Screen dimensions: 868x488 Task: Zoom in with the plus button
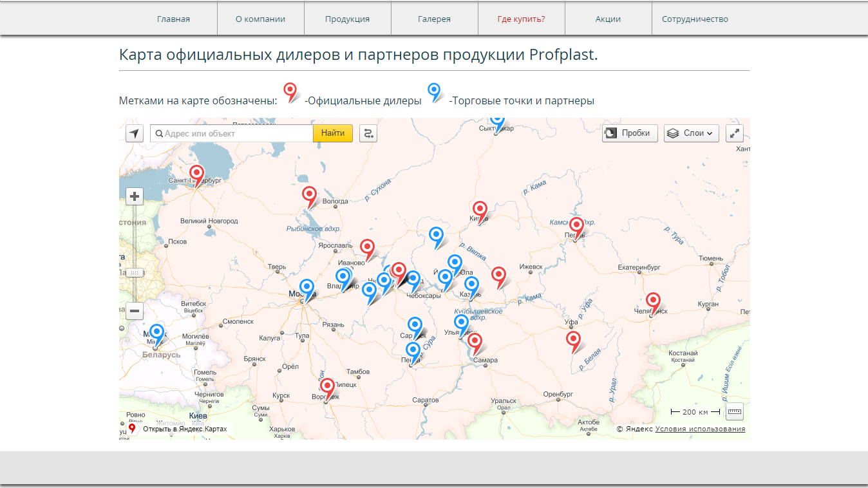click(135, 196)
